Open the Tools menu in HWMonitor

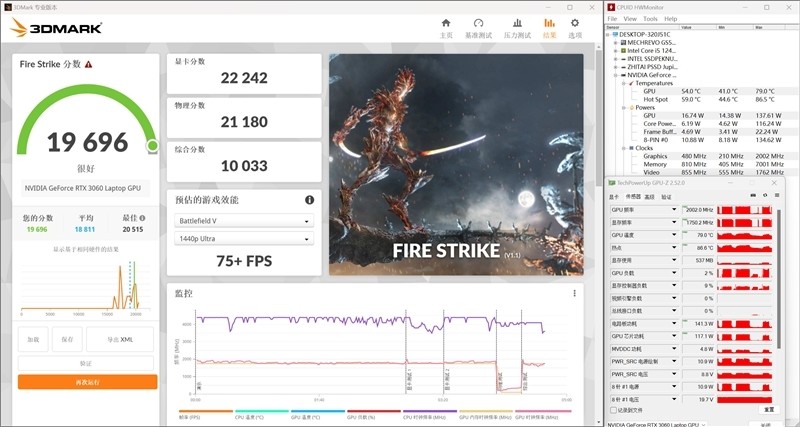coord(650,18)
